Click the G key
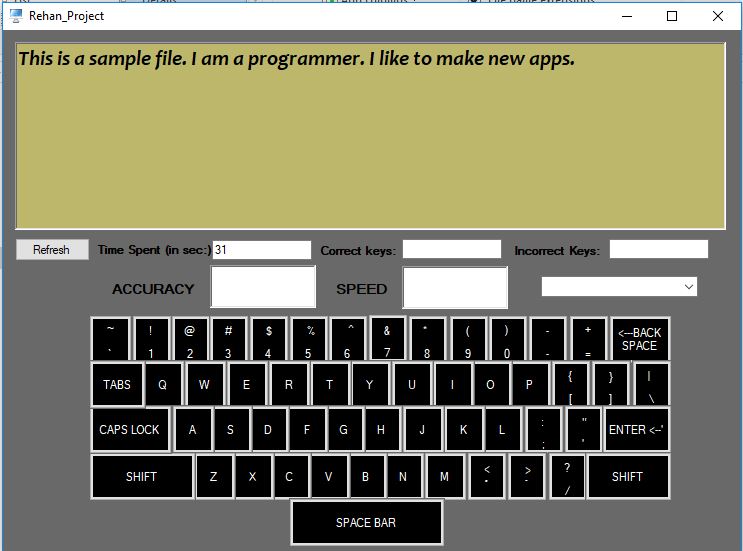This screenshot has height=551, width=743. [x=344, y=429]
